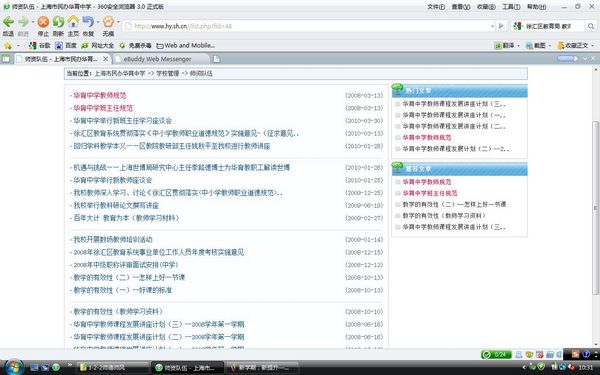The image size is (600, 375).
Task: Open article 教学的有效性(一)一好课的标准
Action: [x=122, y=290]
